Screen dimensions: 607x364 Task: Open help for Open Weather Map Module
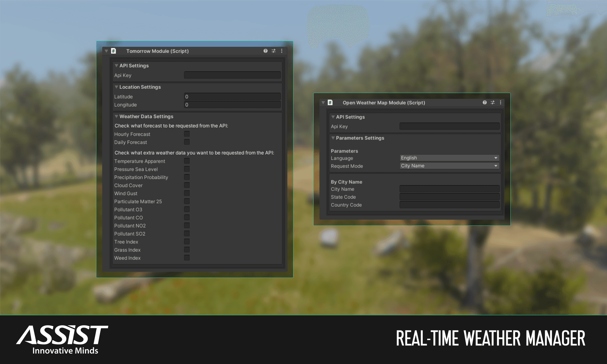click(x=484, y=102)
